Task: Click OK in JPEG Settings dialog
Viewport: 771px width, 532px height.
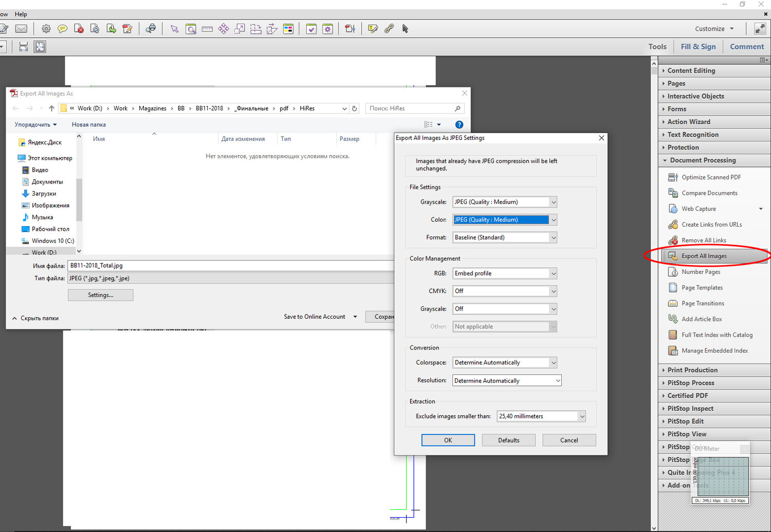Action: pos(448,441)
